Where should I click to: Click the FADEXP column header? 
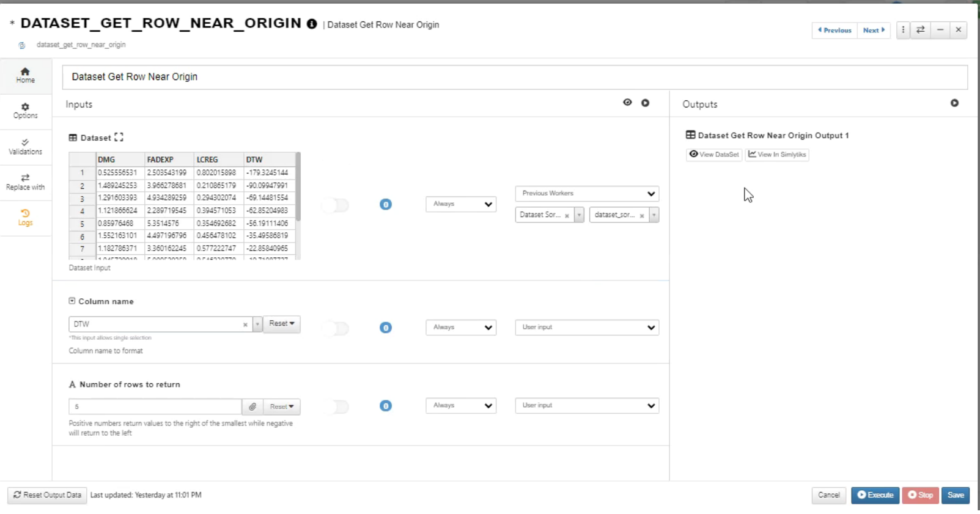point(169,160)
